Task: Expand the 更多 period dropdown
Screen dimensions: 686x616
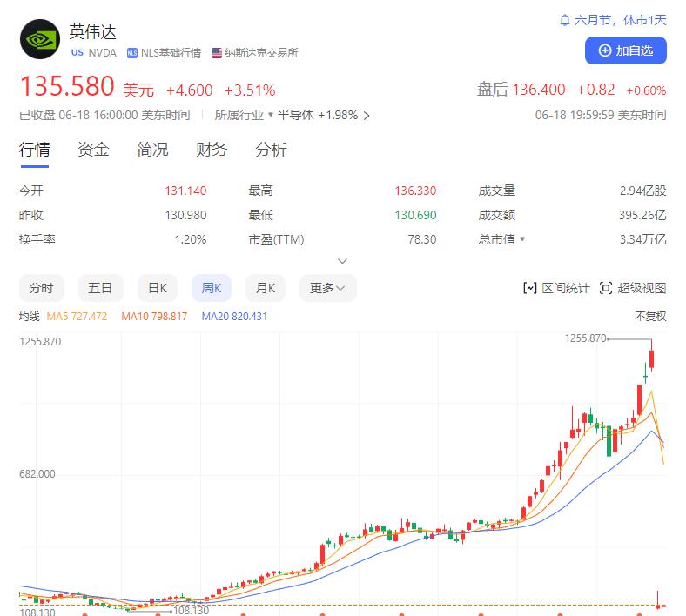Action: (327, 288)
